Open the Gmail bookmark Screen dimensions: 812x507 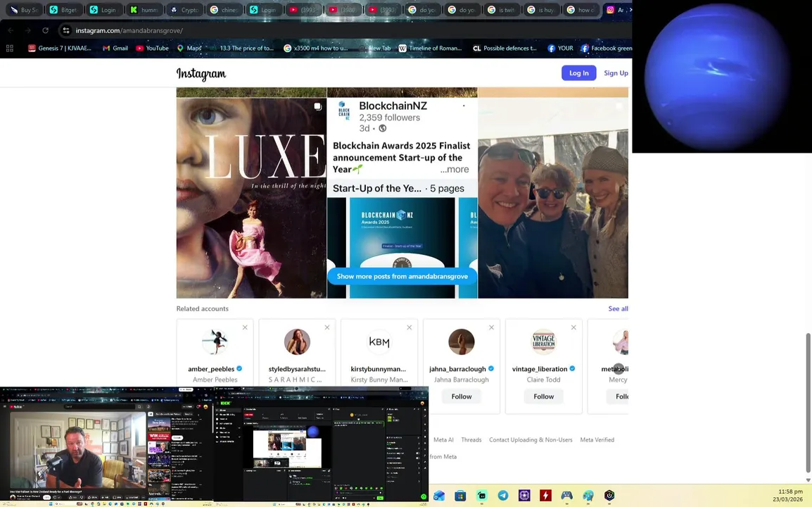115,48
